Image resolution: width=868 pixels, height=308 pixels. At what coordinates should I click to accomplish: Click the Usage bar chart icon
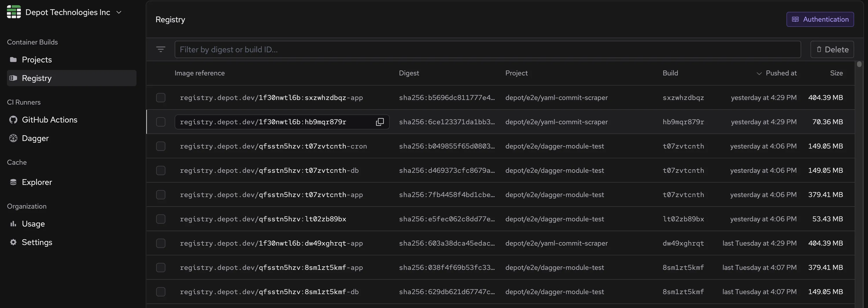point(13,224)
